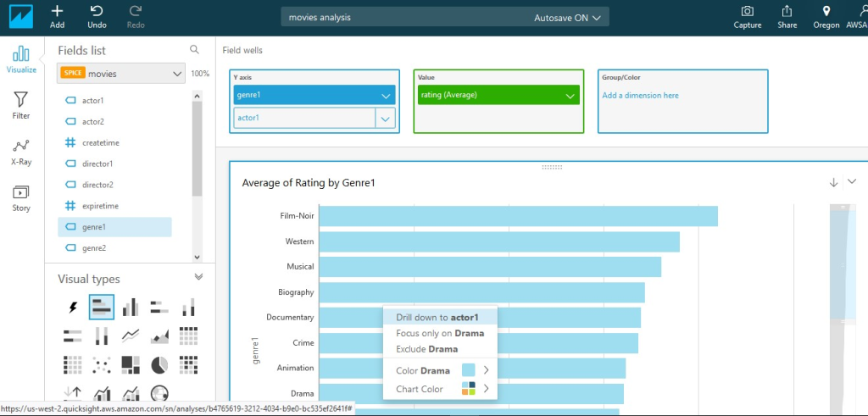
Task: Select the horizontal stacked 100% bar visual
Action: tap(73, 336)
